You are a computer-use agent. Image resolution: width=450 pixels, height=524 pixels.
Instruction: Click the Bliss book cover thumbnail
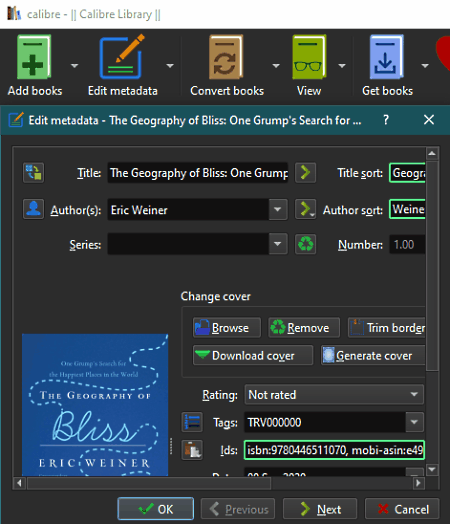click(95, 404)
